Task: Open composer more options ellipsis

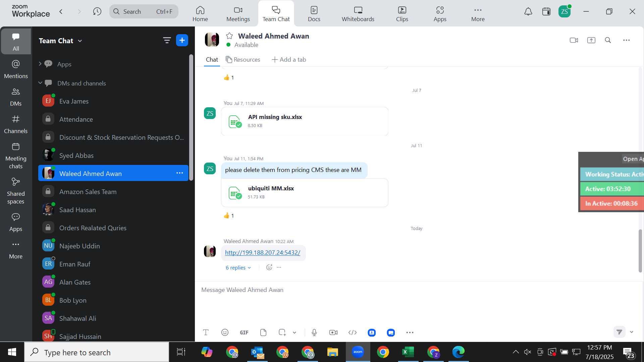Action: point(410,333)
